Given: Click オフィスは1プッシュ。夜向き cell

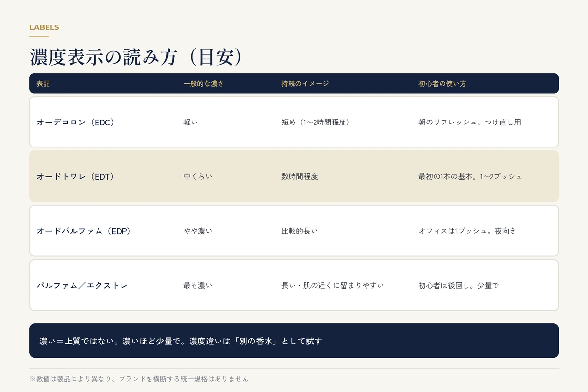Looking at the screenshot, I should tap(467, 231).
